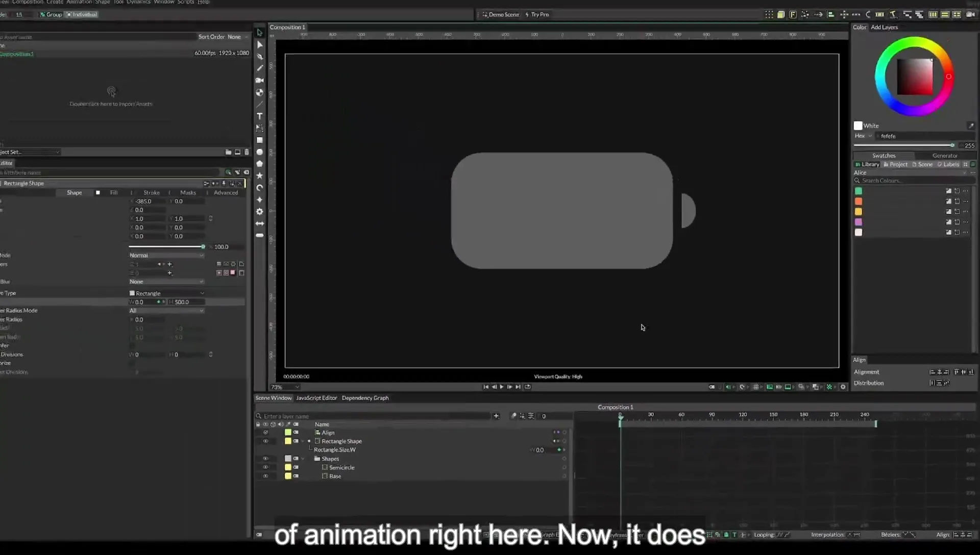Switch to JavaScript Editor tab

[x=316, y=398]
